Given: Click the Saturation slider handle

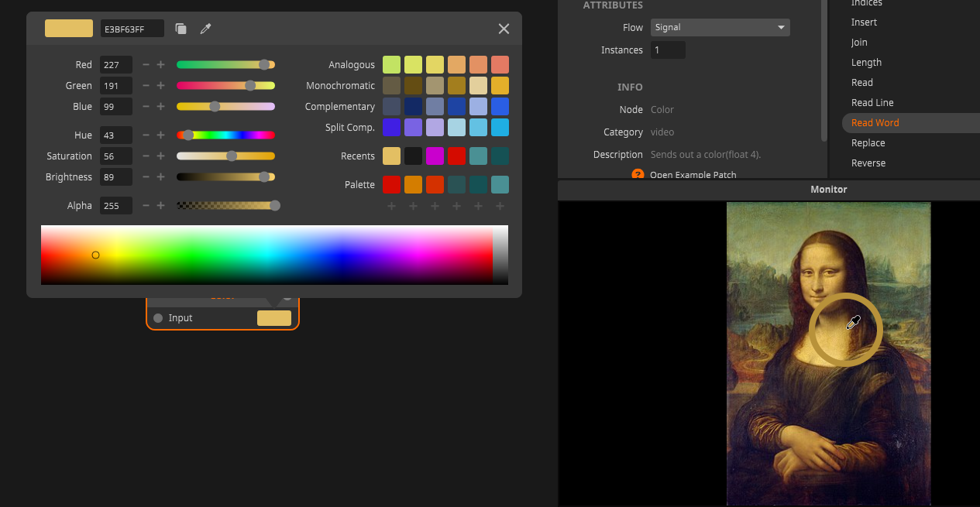Looking at the screenshot, I should [231, 156].
